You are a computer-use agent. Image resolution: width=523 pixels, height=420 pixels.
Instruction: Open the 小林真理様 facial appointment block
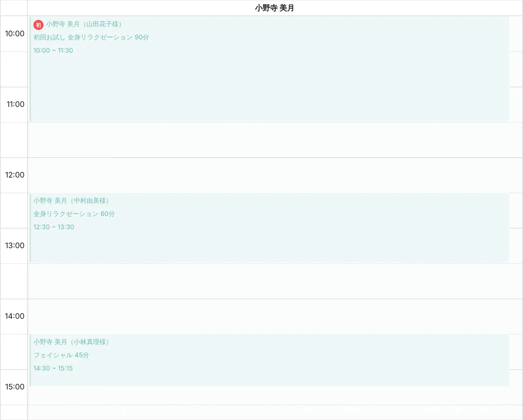point(269,360)
